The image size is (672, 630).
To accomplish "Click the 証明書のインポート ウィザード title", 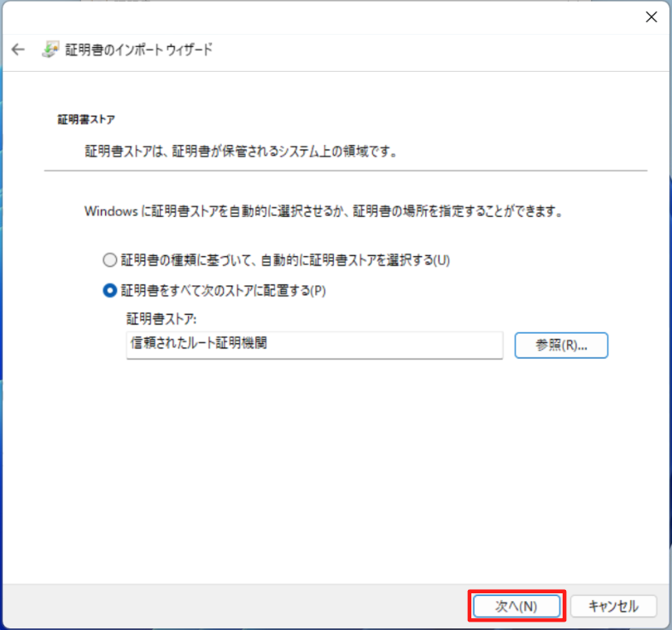I will [x=139, y=50].
